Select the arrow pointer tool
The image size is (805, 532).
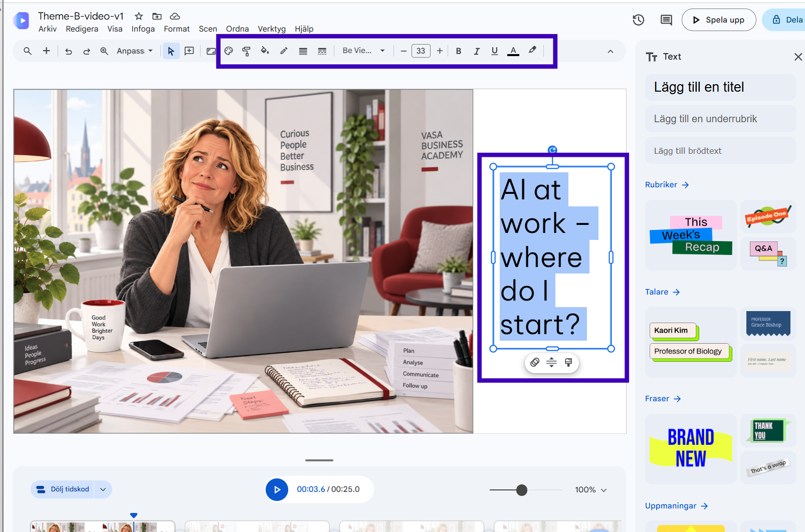pos(171,51)
